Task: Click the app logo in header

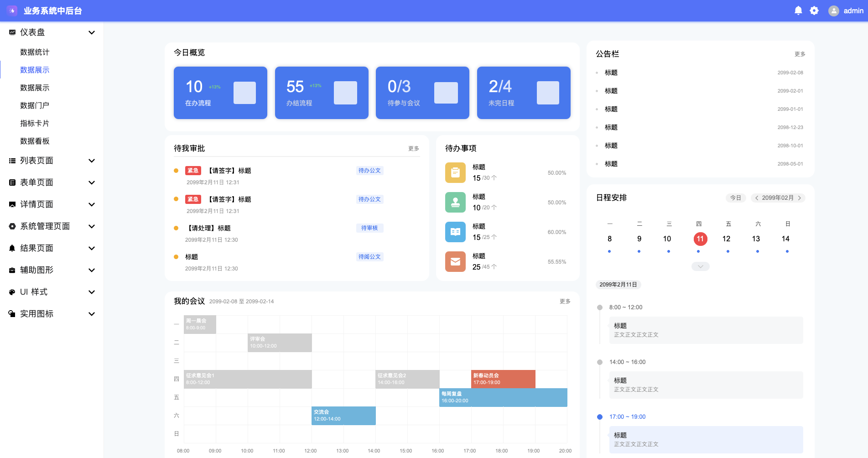Action: click(x=12, y=10)
